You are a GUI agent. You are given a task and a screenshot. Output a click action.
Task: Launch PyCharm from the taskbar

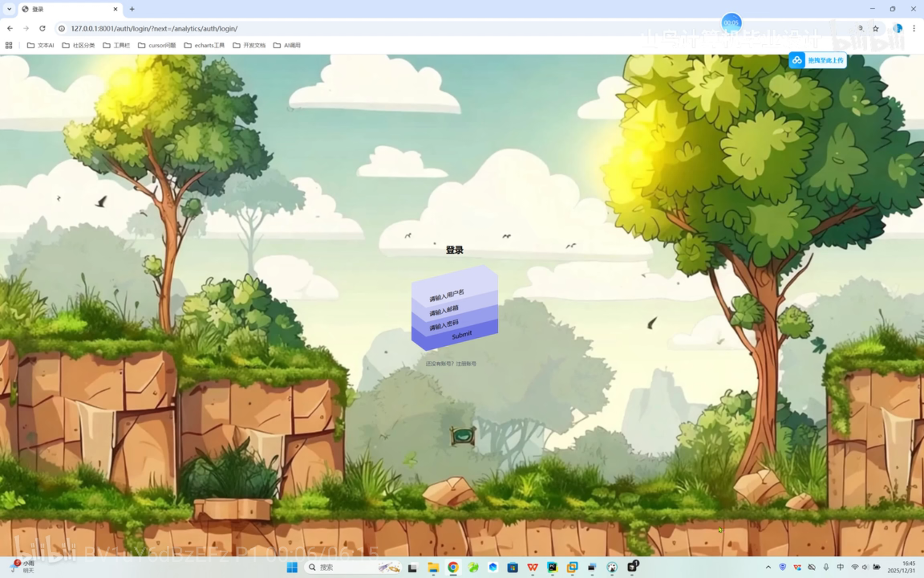pyautogui.click(x=552, y=567)
